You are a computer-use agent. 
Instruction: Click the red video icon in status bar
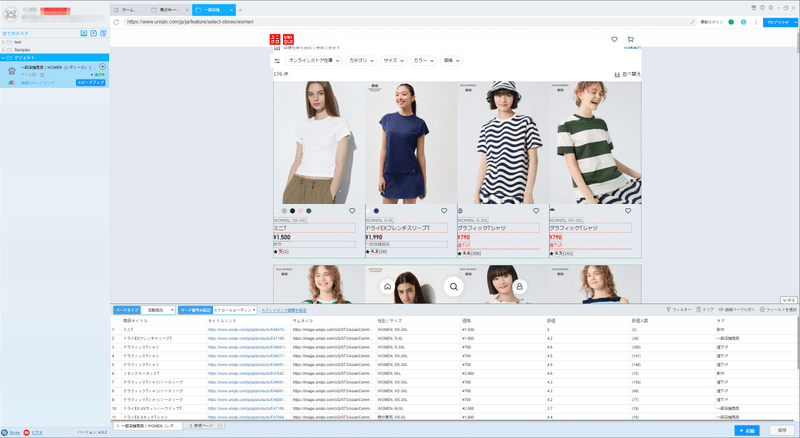(27, 432)
